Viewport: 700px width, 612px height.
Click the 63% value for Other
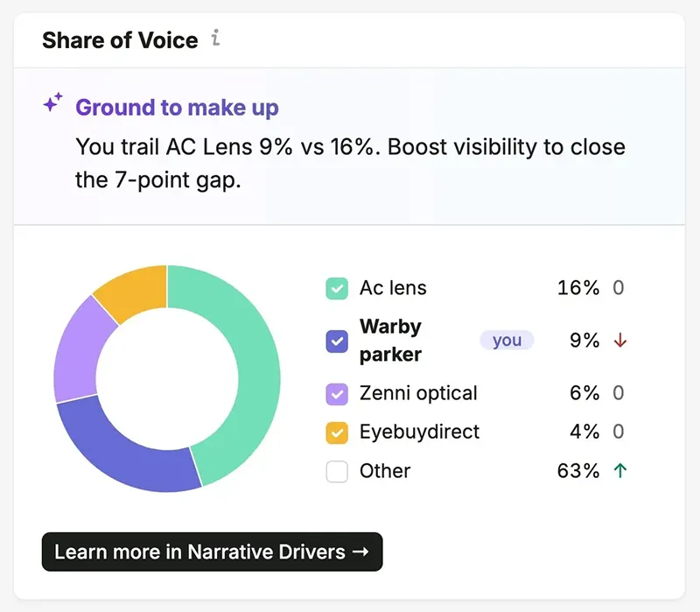click(x=578, y=471)
